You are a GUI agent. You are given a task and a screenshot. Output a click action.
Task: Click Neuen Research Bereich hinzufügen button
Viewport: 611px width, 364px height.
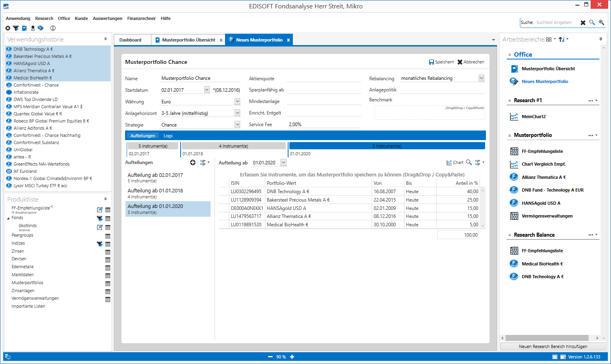point(553,346)
